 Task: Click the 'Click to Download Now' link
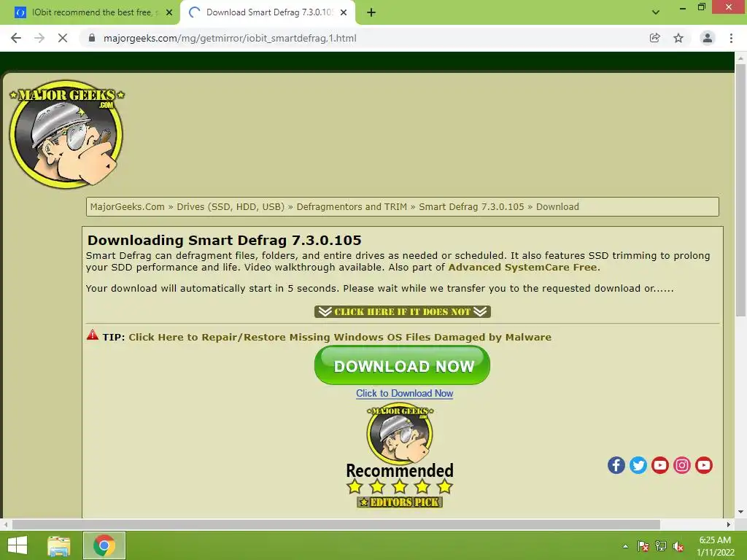click(404, 393)
